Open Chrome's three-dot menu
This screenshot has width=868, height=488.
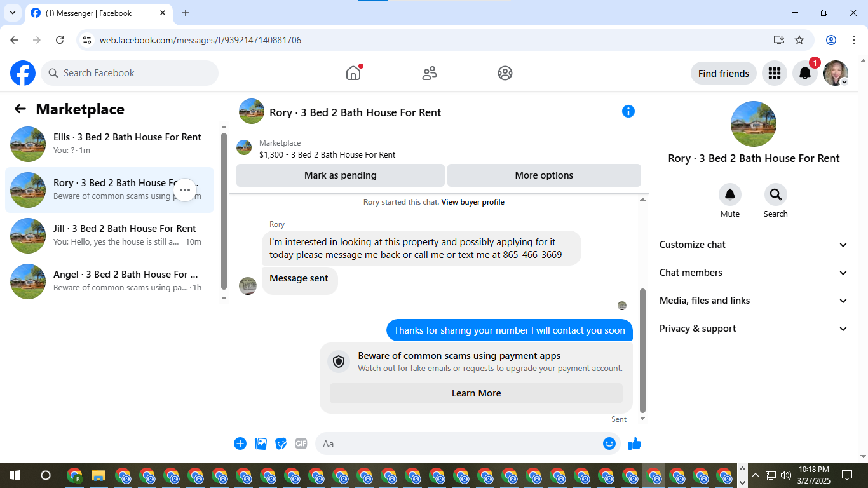pos(853,40)
